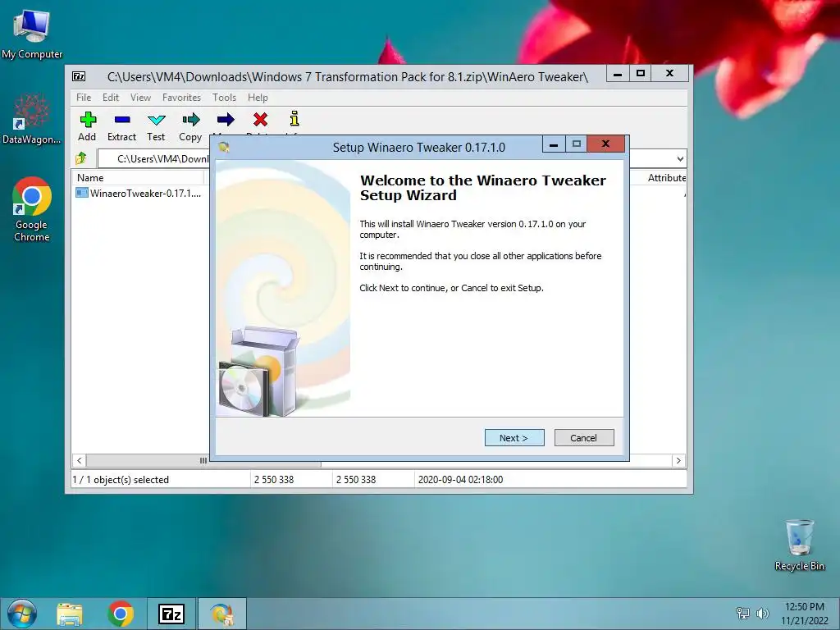Minimize the 7-Zip window
Viewport: 840px width, 630px height.
(618, 73)
